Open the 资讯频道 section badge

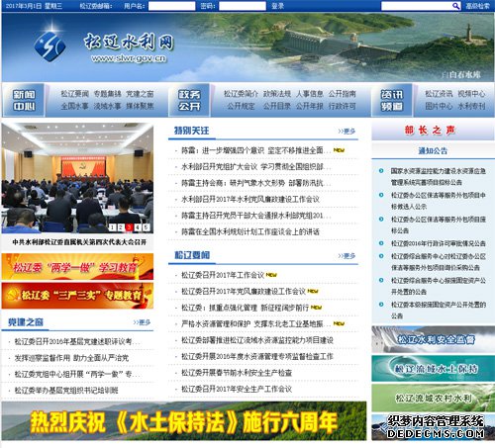[x=392, y=100]
